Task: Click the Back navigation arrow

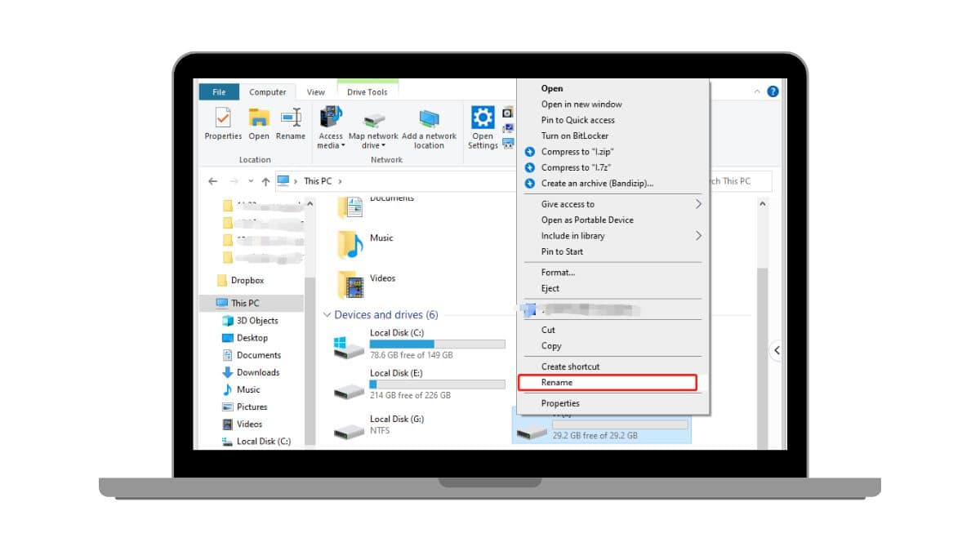Action: 212,180
